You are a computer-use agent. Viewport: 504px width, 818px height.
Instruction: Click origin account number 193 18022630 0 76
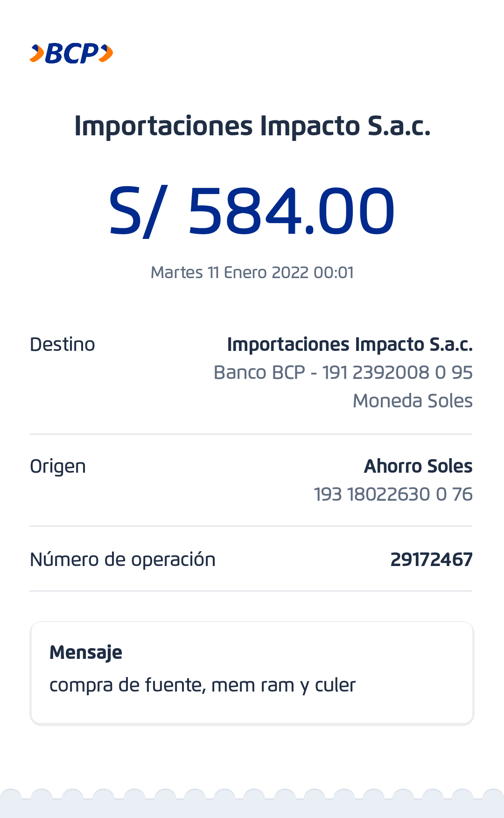[x=393, y=495]
